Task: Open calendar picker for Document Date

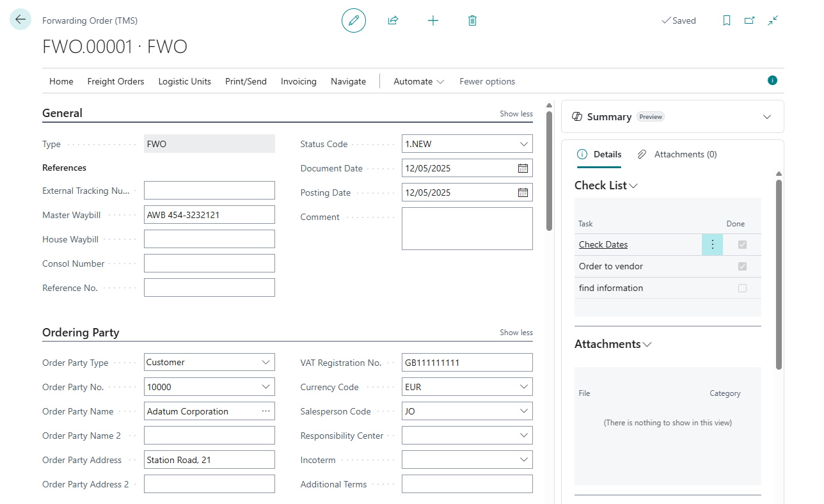Action: [x=523, y=168]
